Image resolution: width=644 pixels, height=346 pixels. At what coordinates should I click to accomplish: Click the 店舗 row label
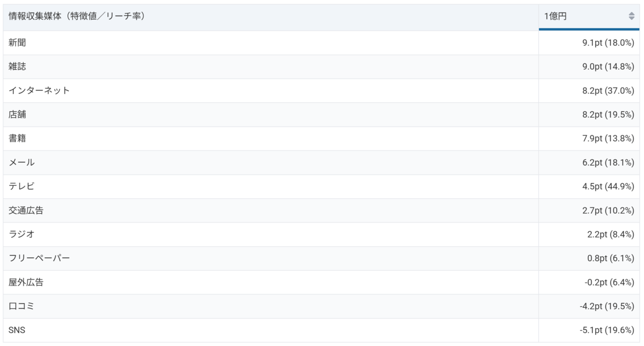point(17,114)
